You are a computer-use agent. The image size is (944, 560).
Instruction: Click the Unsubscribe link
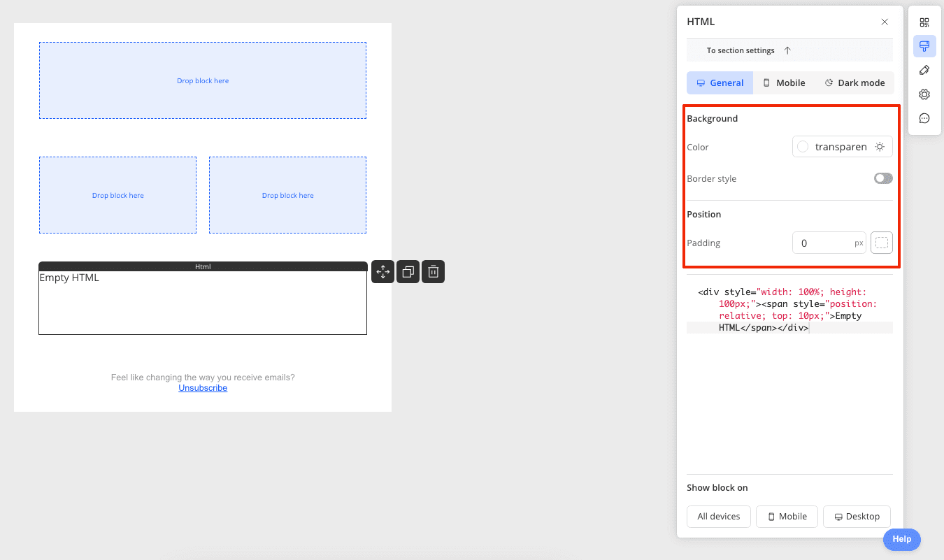(x=203, y=388)
